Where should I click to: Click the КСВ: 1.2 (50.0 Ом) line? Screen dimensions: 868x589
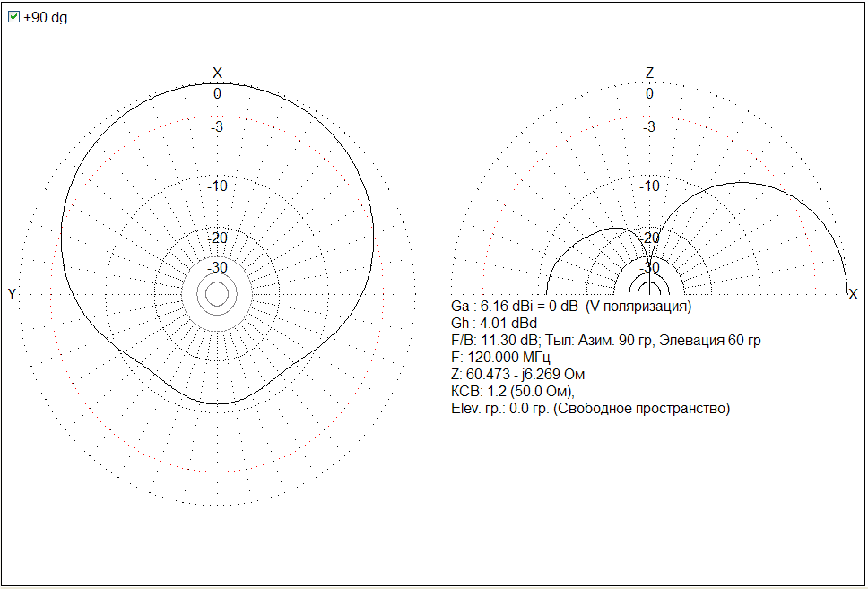[513, 392]
